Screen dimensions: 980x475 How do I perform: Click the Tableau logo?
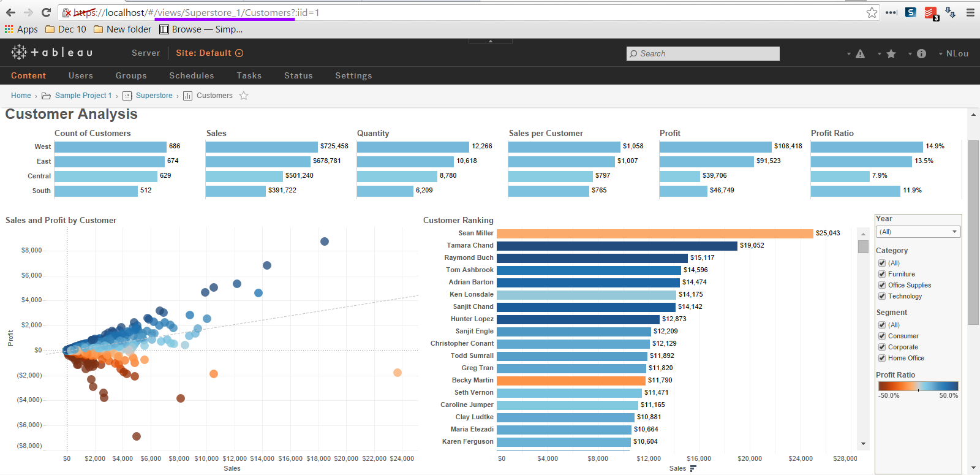[x=52, y=53]
